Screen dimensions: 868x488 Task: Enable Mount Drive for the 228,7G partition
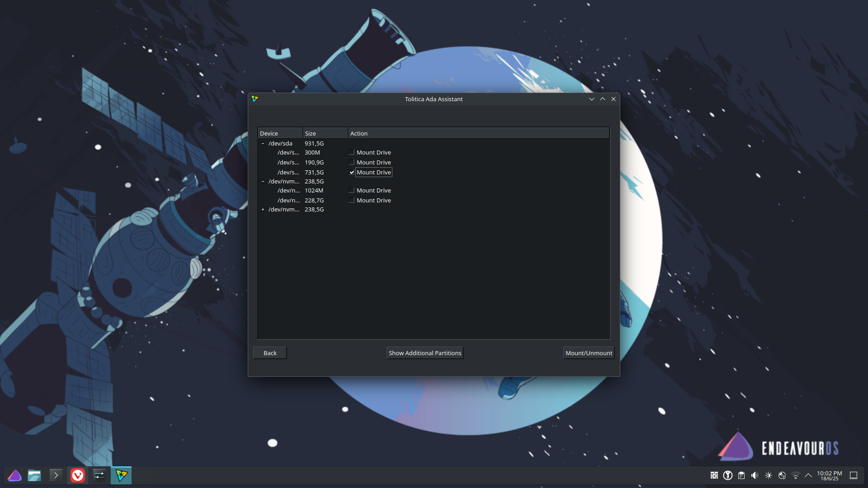[x=352, y=201]
